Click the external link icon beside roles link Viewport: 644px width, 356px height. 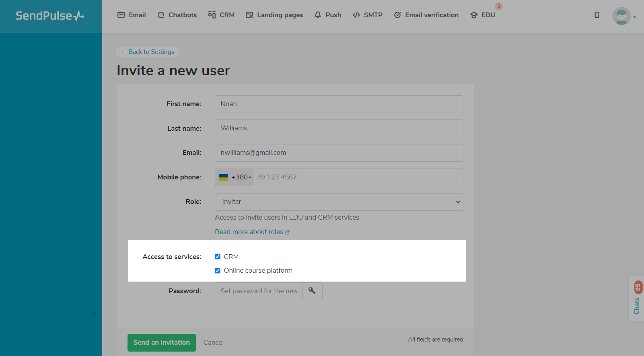[287, 232]
